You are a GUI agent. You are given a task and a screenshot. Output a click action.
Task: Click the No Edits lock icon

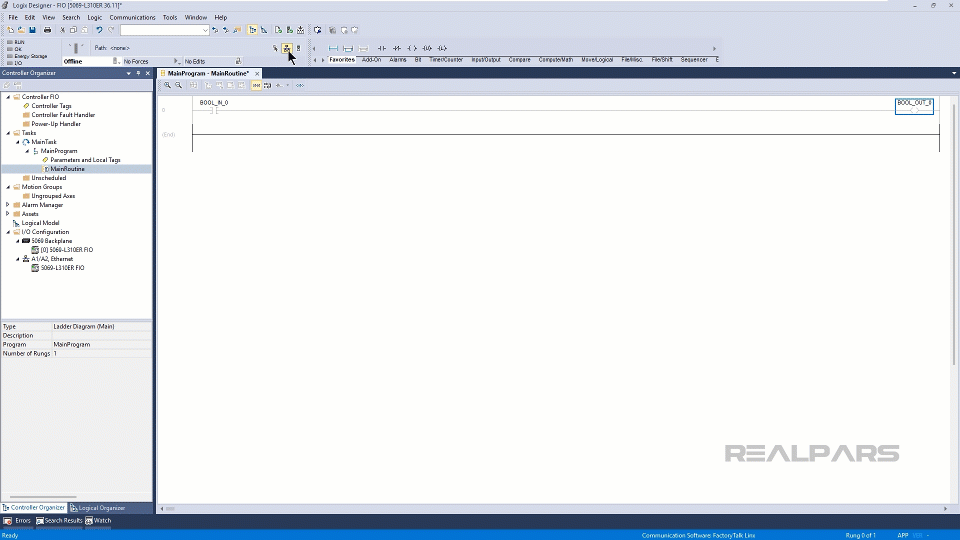(238, 61)
